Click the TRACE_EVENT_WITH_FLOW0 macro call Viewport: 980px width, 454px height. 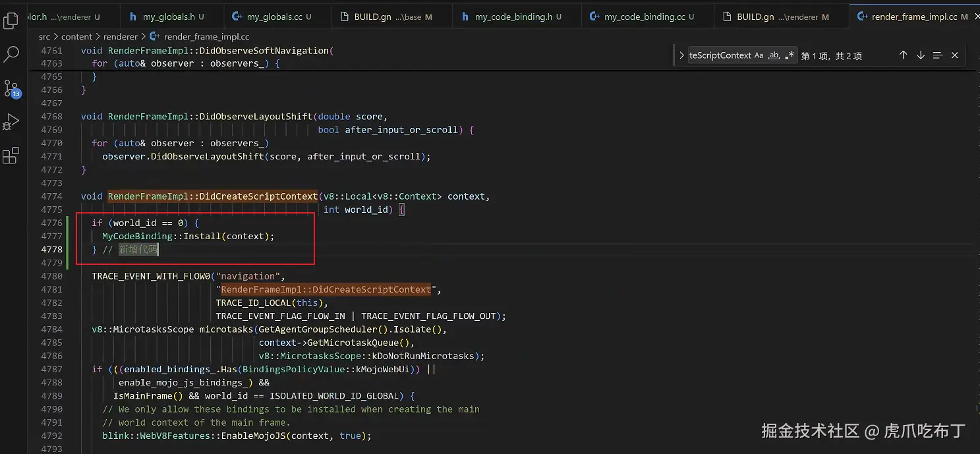tap(151, 276)
